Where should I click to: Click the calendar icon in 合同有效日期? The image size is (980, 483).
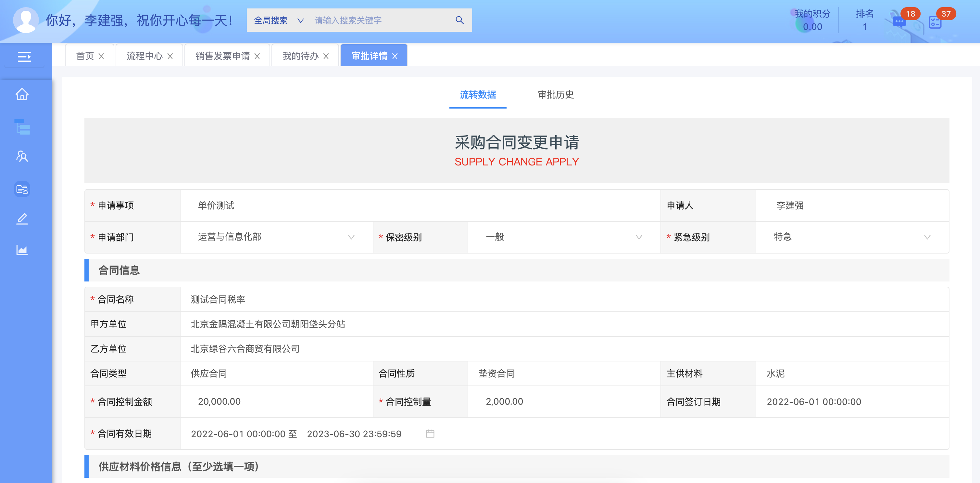(430, 434)
